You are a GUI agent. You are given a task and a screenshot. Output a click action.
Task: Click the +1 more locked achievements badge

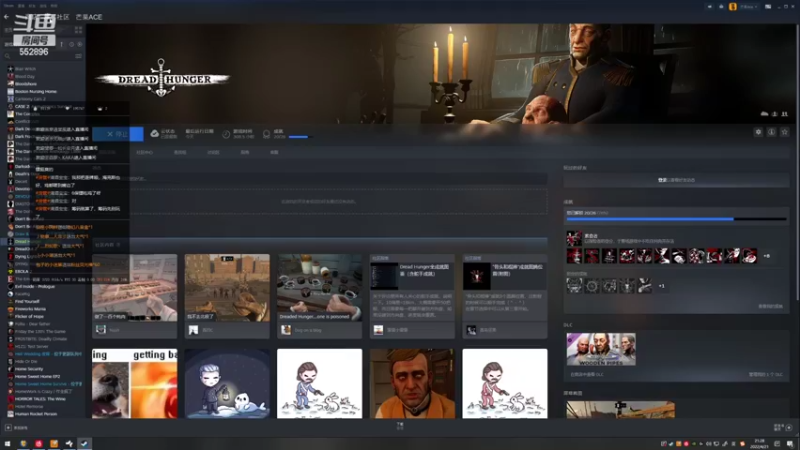(661, 286)
